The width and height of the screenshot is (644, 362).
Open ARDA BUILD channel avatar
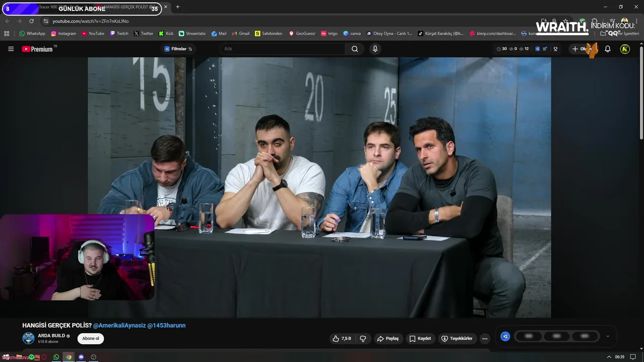(x=29, y=338)
